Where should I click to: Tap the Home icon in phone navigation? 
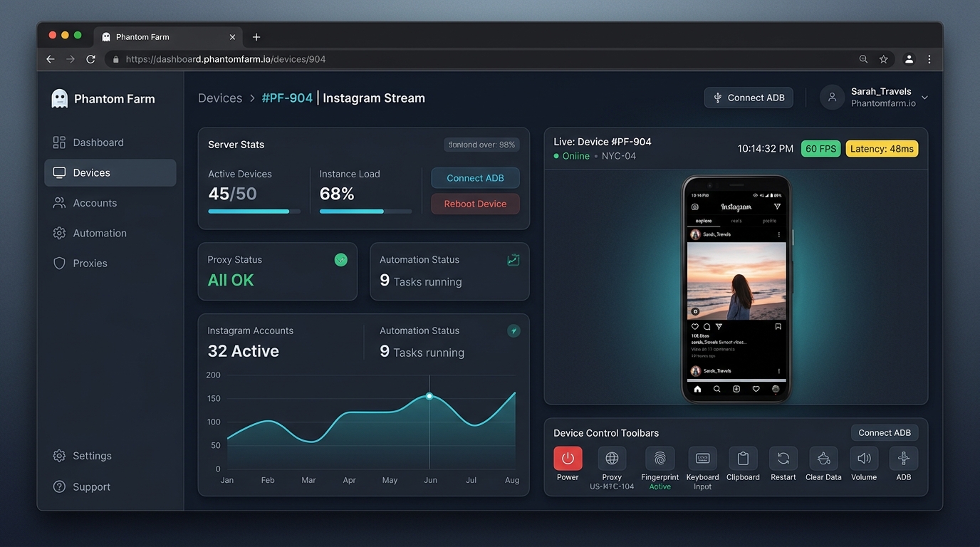pos(697,389)
